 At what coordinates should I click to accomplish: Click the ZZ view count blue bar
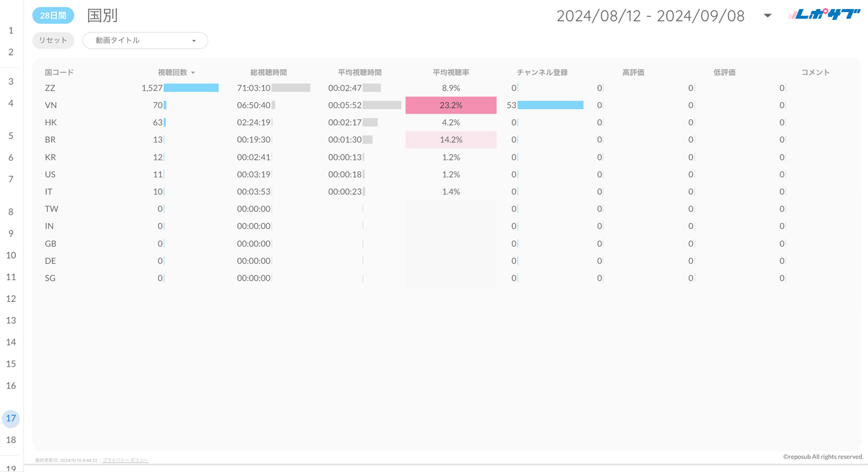(x=191, y=88)
